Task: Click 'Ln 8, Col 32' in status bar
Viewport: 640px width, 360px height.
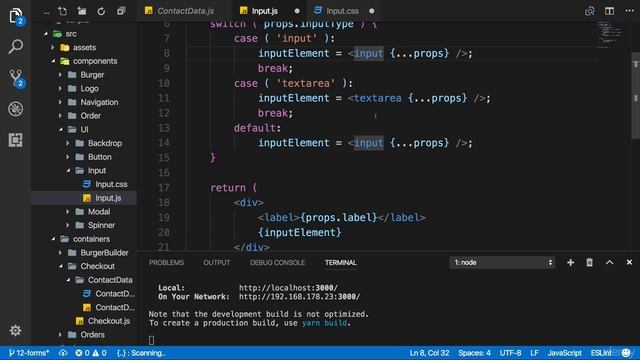Action: [429, 353]
